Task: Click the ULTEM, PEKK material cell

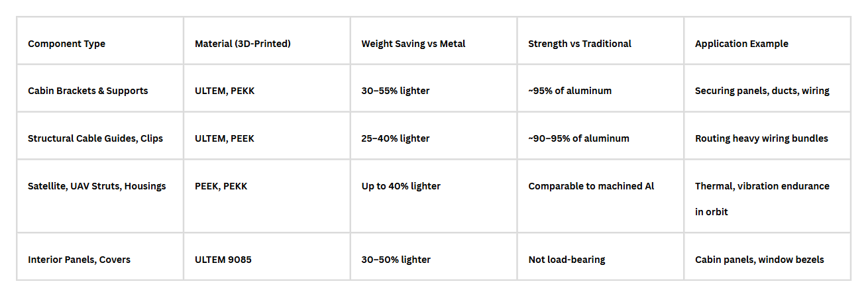Action: point(267,88)
